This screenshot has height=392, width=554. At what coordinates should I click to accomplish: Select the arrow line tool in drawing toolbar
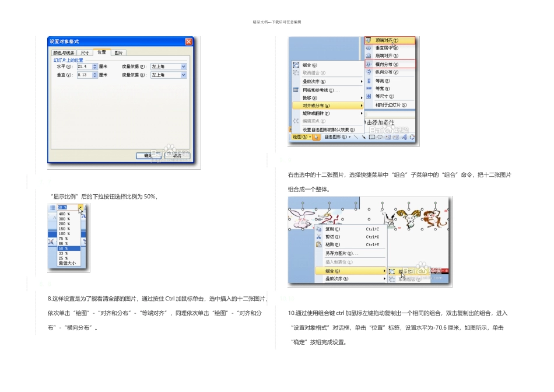363,137
